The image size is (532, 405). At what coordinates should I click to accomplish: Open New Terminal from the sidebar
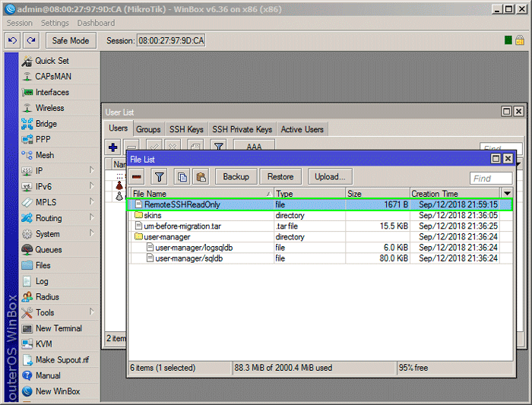pos(59,328)
